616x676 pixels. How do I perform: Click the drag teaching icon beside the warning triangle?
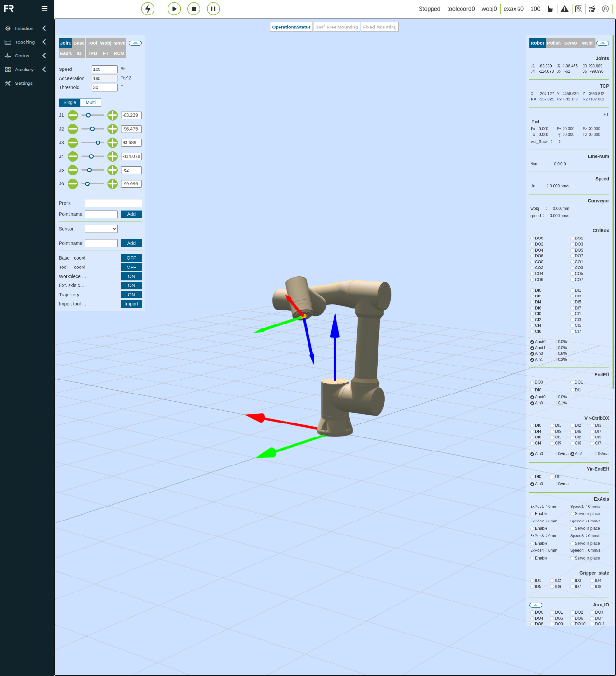(578, 9)
